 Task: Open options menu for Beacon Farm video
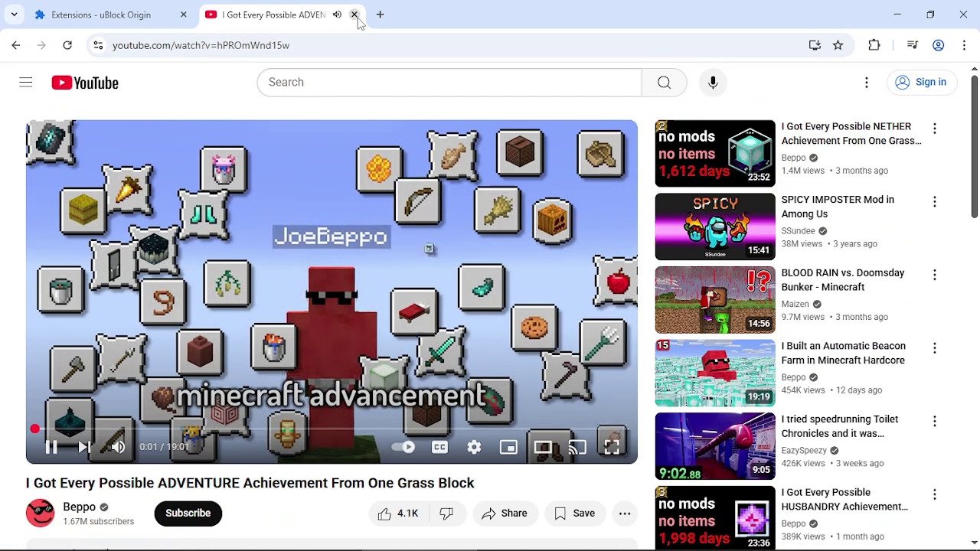934,348
